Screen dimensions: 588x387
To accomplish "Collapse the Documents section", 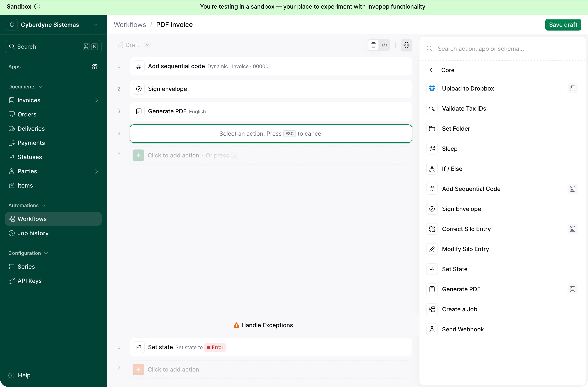I will coord(26,87).
